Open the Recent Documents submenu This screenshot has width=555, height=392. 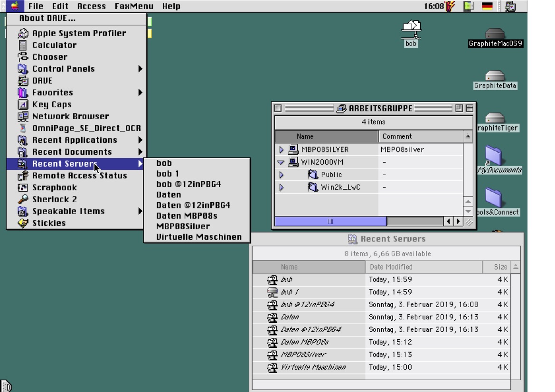(x=76, y=152)
